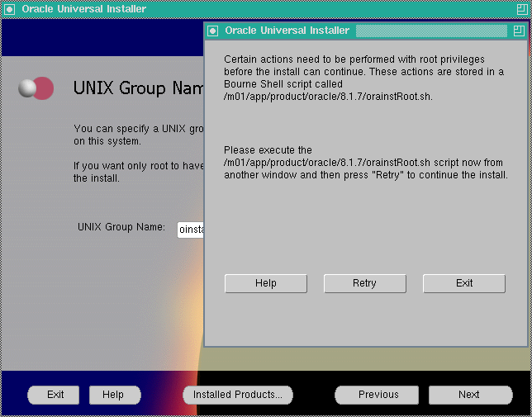This screenshot has width=532, height=417.
Task: Click Exit in the root privileges dialog
Action: tap(463, 283)
